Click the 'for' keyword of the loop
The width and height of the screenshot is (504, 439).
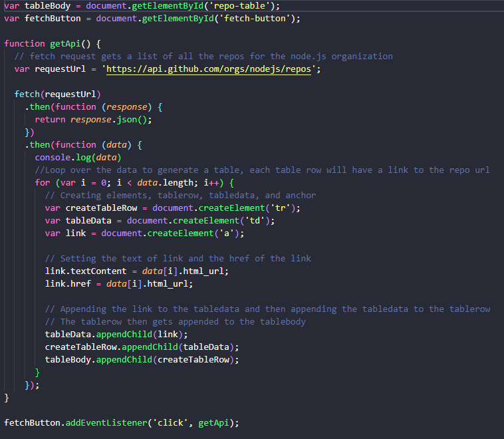(42, 183)
